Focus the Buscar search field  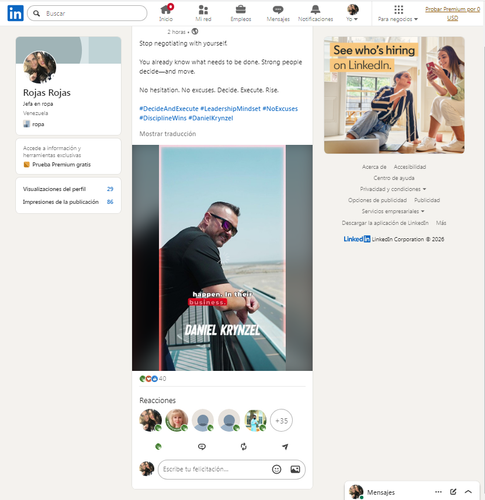pos(87,13)
